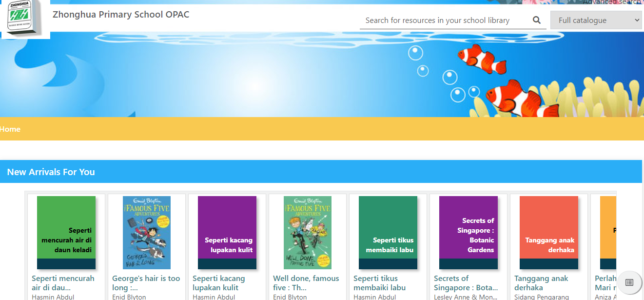
Task: Open George's hair is too long cover
Action: [147, 233]
